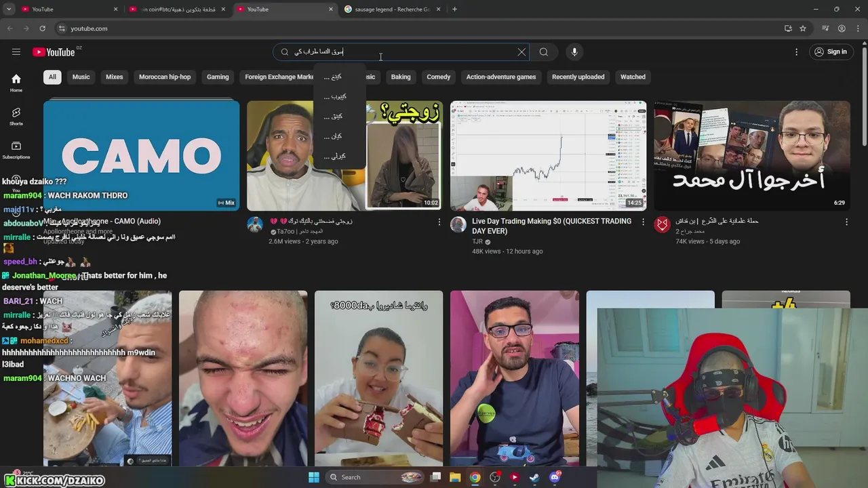Click the magnifier search button

[544, 52]
